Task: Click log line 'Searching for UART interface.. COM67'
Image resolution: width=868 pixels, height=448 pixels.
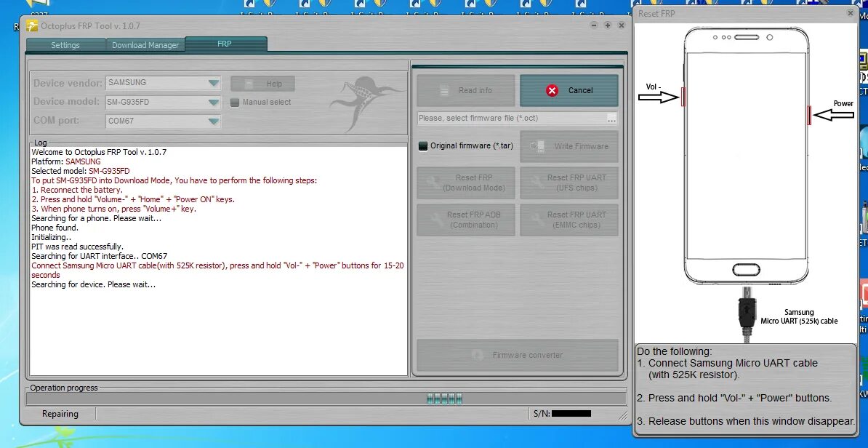Action: (x=99, y=256)
